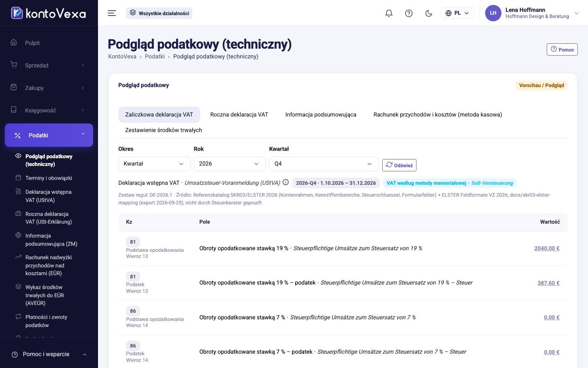Click the LH user avatar

493,13
